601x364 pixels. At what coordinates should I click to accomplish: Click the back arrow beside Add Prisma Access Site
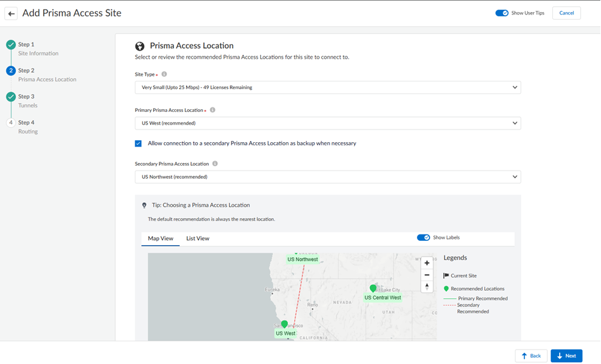11,13
